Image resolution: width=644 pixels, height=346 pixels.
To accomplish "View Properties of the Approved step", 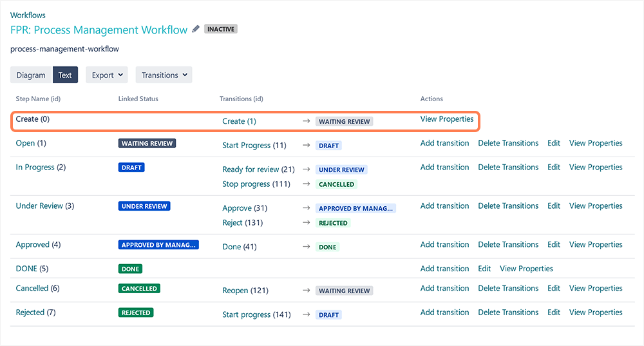I will click(x=596, y=245).
